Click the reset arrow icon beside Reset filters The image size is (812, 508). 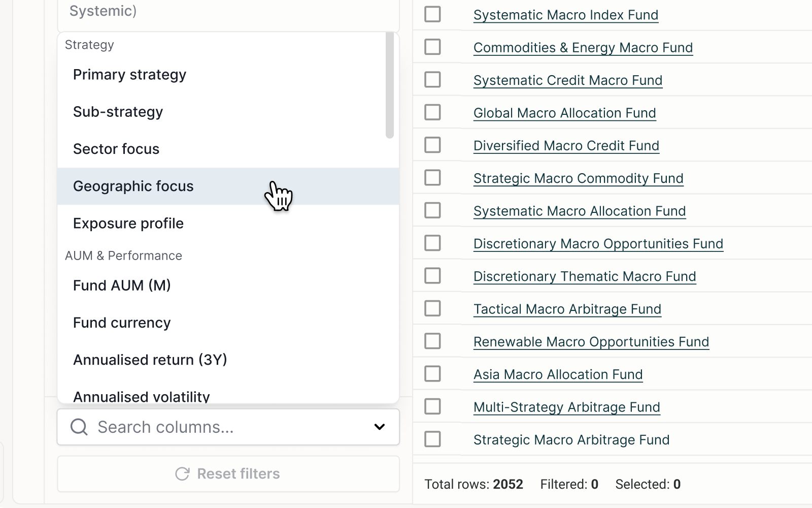182,474
